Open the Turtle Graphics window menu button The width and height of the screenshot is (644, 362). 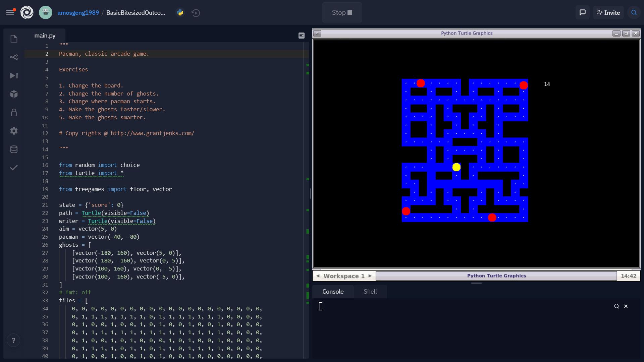[317, 33]
